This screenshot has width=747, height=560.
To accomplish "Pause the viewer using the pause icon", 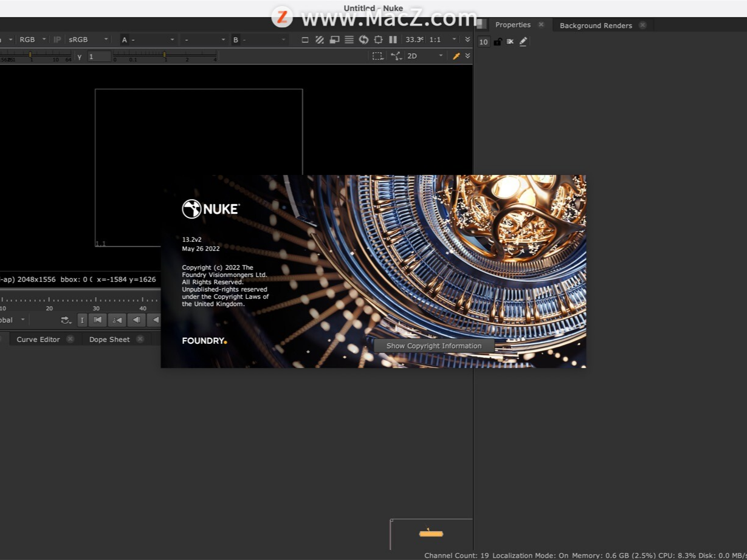I will (x=393, y=39).
